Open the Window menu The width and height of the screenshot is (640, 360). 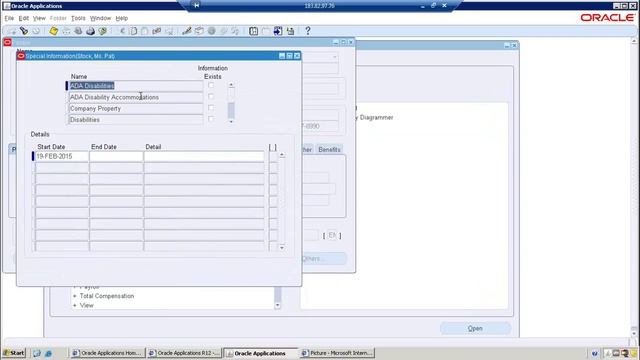point(100,18)
